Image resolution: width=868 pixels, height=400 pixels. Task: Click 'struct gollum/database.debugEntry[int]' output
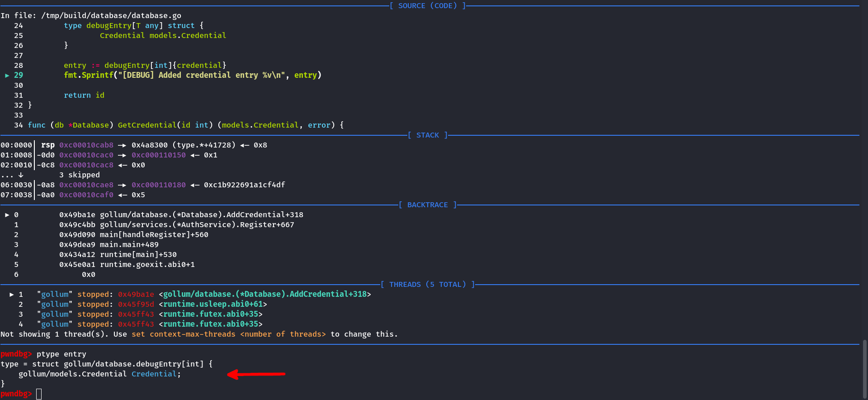click(118, 364)
